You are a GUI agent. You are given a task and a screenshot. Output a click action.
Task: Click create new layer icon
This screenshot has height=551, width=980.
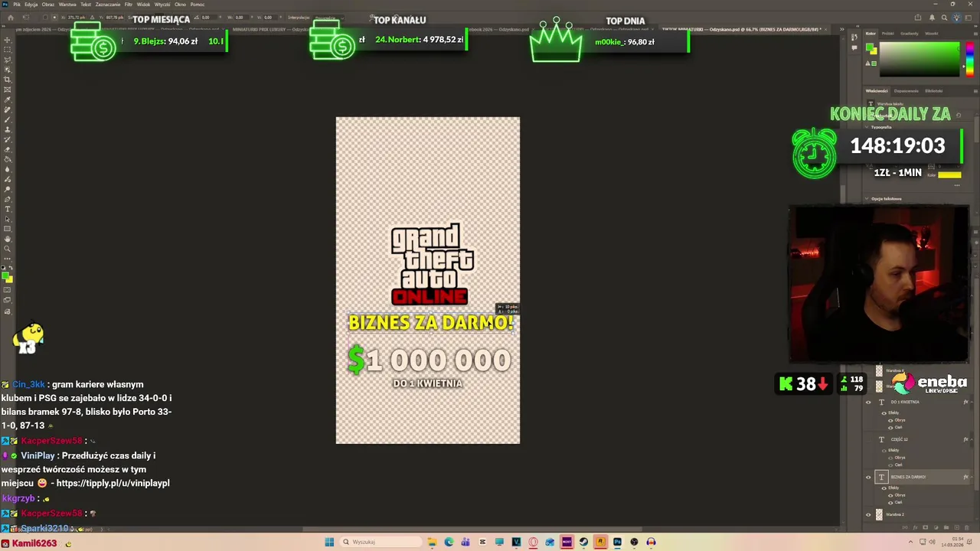(956, 527)
